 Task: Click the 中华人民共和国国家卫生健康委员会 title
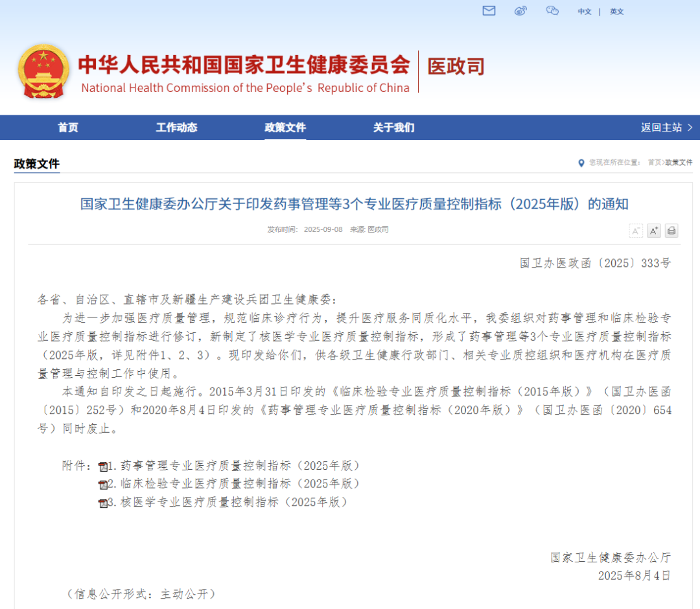(x=244, y=65)
